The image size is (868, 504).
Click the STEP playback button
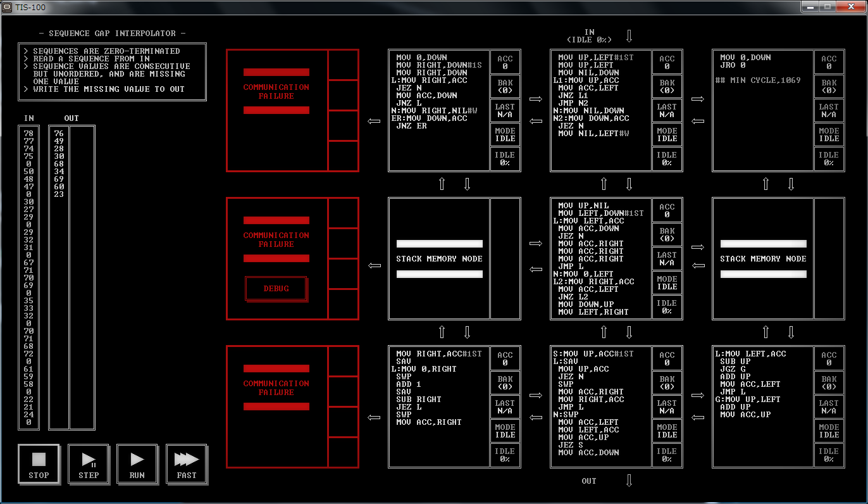(88, 464)
